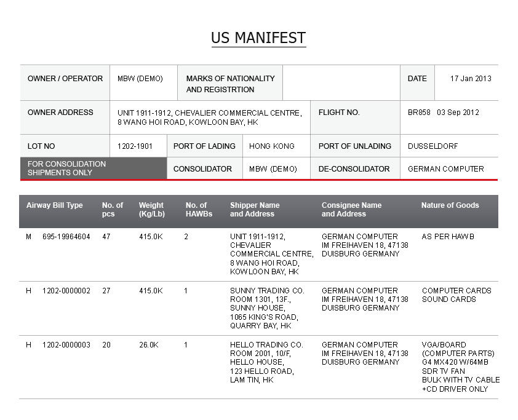Click the Airway Bill Type column header
Screen dimensions: 518x420
pyautogui.click(x=55, y=205)
